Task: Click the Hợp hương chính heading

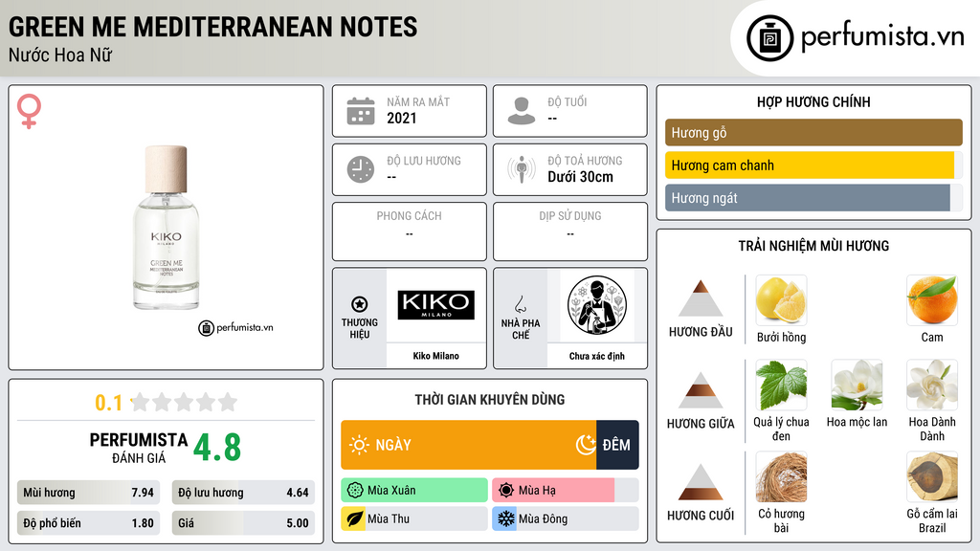Action: pyautogui.click(x=813, y=101)
